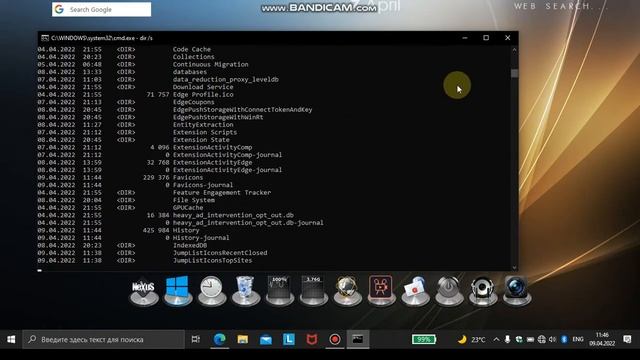This screenshot has width=640, height=360.
Task: Click the volume speaker tray icon
Action: tap(553, 339)
